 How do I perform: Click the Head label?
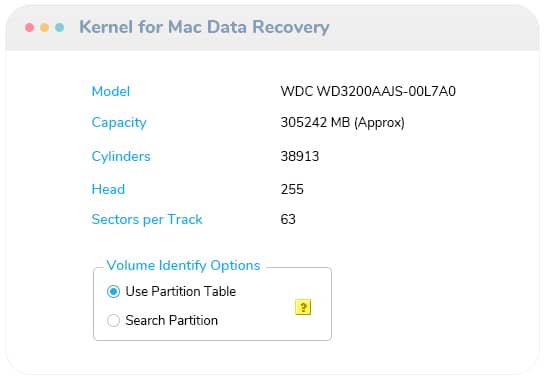(x=108, y=189)
